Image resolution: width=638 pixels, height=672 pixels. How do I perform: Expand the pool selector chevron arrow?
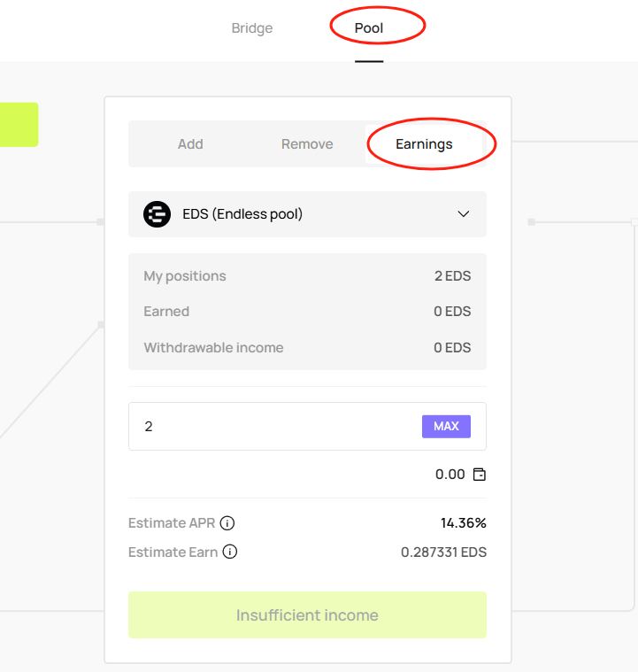463,214
